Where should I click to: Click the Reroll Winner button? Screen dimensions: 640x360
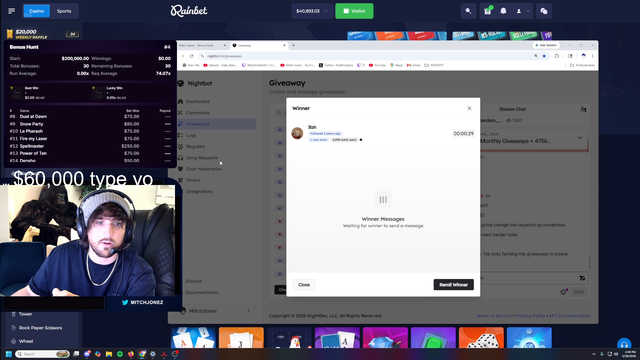tap(453, 284)
